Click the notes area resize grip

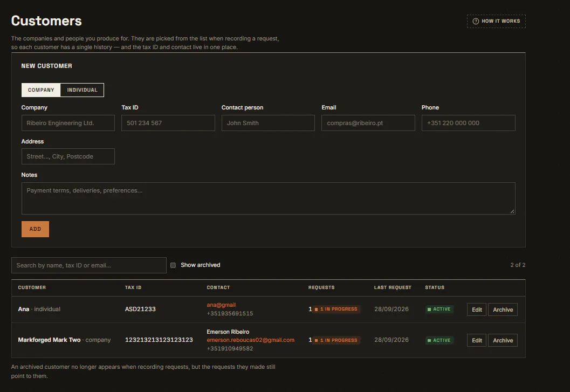tap(512, 211)
